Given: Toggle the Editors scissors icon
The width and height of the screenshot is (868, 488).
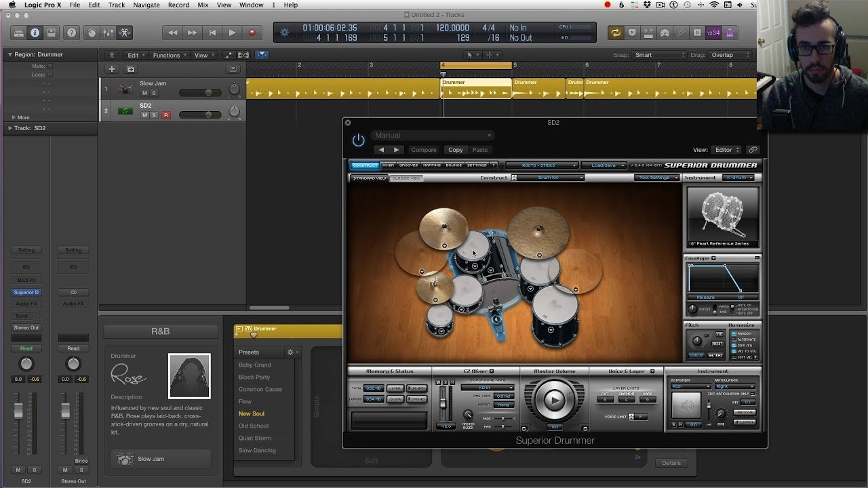Looking at the screenshot, I should [125, 33].
